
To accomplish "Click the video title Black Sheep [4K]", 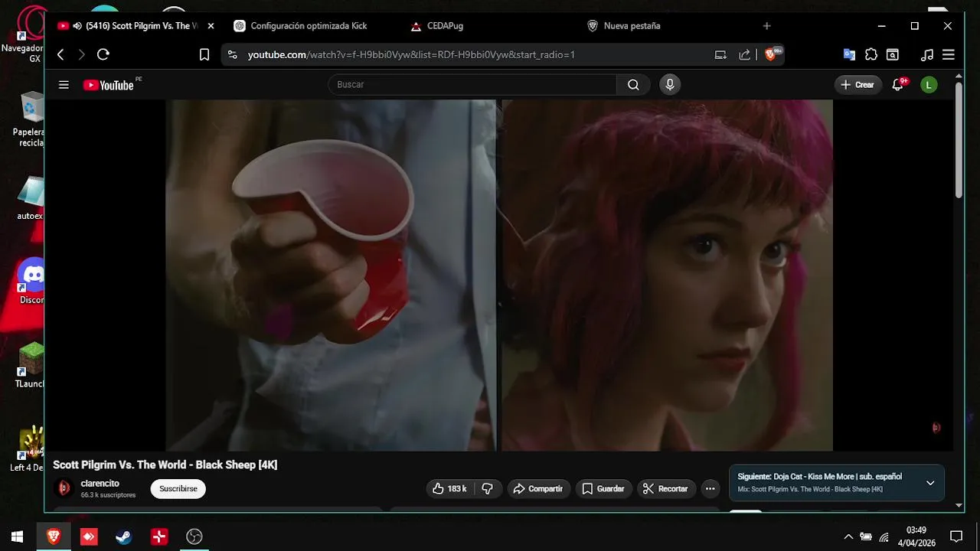I will tap(165, 465).
